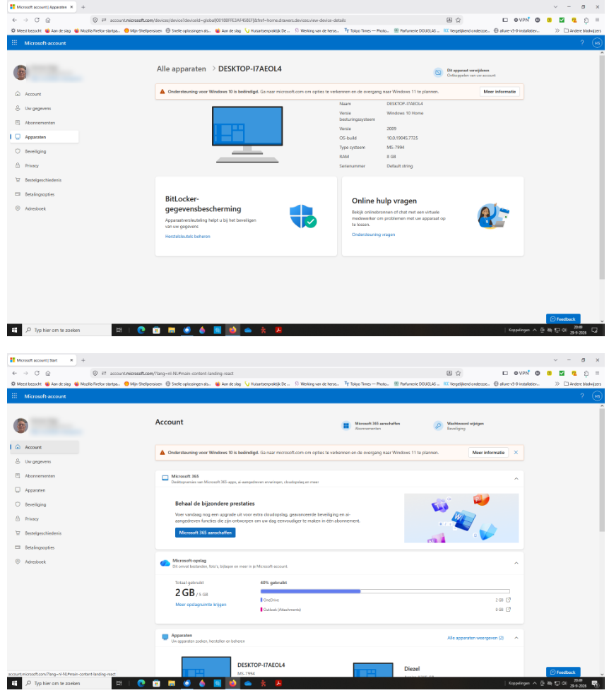
Task: Collapse the Apparaten section on the Account page
Action: click(x=516, y=638)
